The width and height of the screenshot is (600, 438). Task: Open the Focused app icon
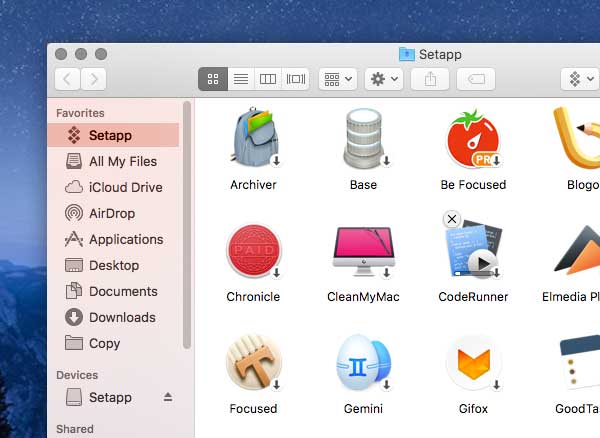(254, 362)
